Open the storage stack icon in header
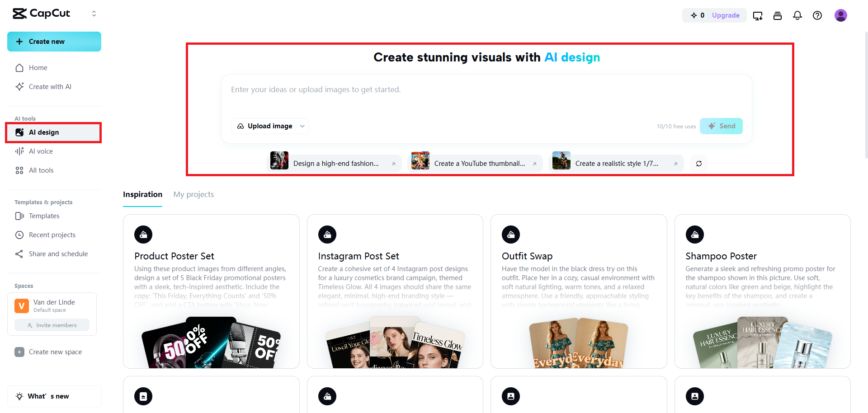This screenshot has width=868, height=413. pyautogui.click(x=778, y=16)
